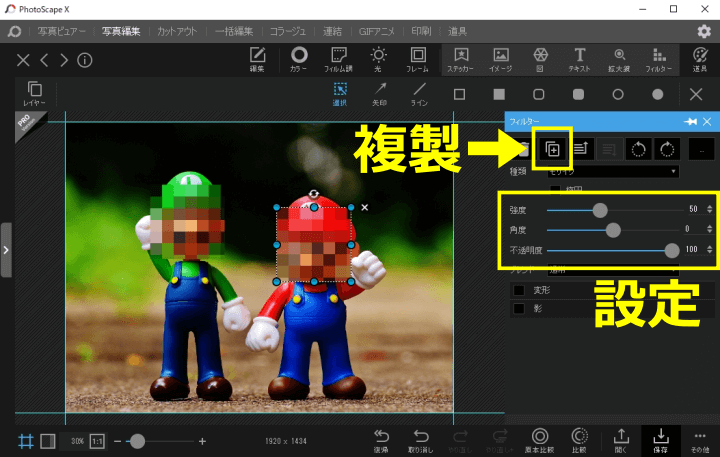The width and height of the screenshot is (720, 457).
Task: Open the フレーム frame tool
Action: pyautogui.click(x=417, y=60)
